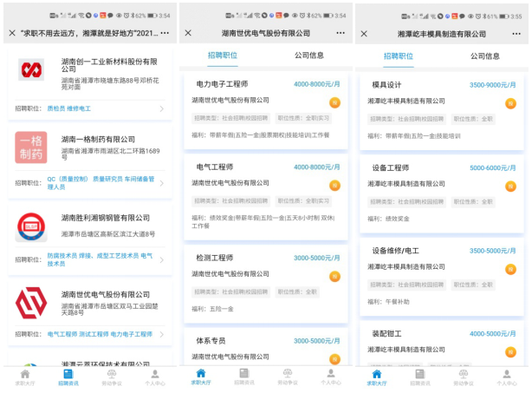The image size is (532, 393).
Task: Switch to 招聘职位 tab in 屹丰模具 screen
Action: tap(399, 56)
